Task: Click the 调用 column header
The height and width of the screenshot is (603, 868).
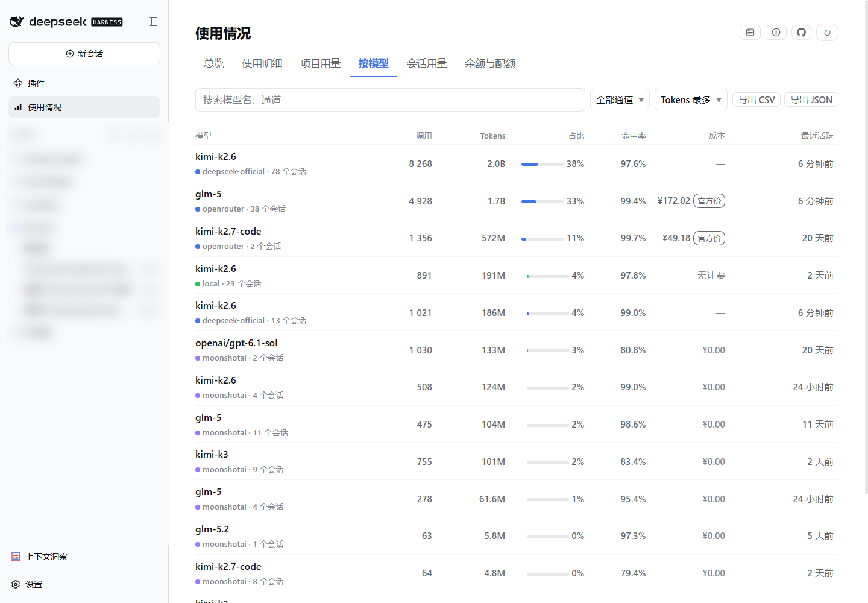Action: pos(424,136)
